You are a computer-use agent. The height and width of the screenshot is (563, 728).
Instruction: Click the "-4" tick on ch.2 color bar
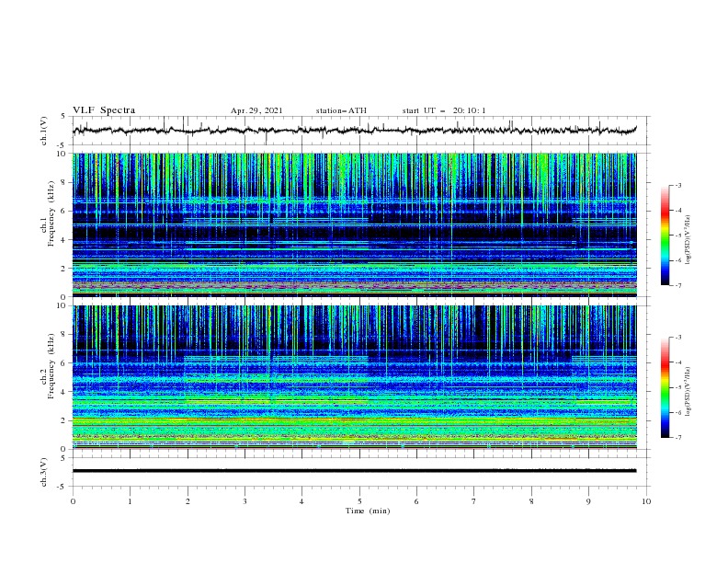coord(677,362)
